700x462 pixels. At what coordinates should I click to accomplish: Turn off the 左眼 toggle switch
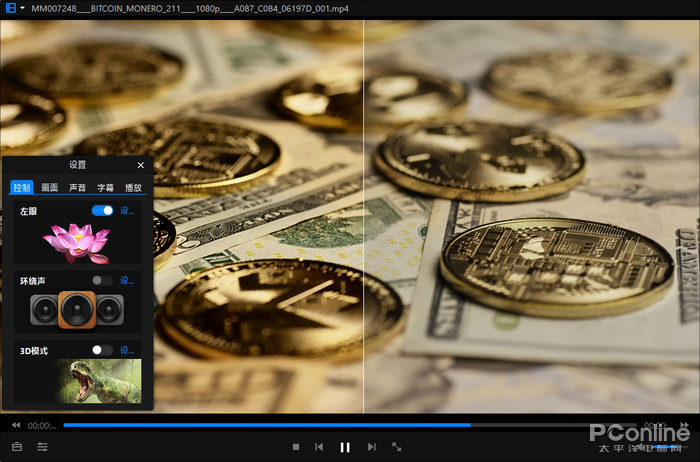coord(102,211)
